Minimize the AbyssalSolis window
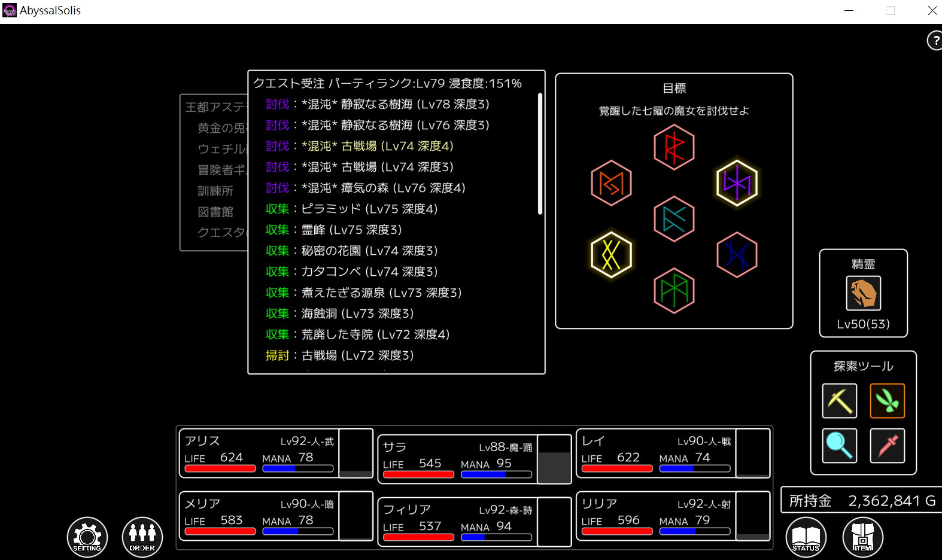The image size is (942, 560). click(849, 10)
